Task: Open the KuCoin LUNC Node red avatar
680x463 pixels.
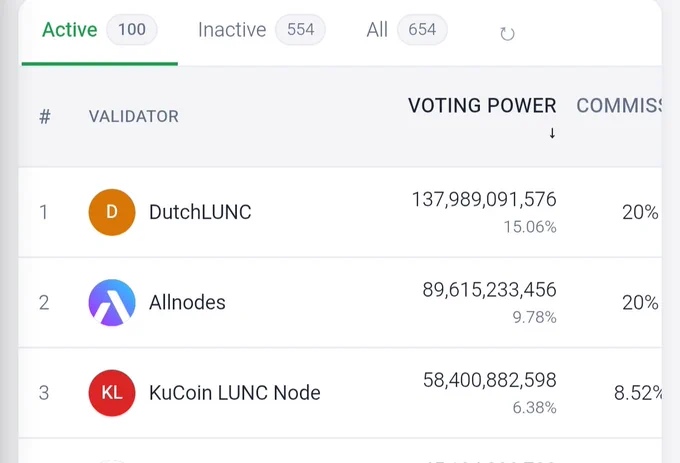Action: pos(112,393)
